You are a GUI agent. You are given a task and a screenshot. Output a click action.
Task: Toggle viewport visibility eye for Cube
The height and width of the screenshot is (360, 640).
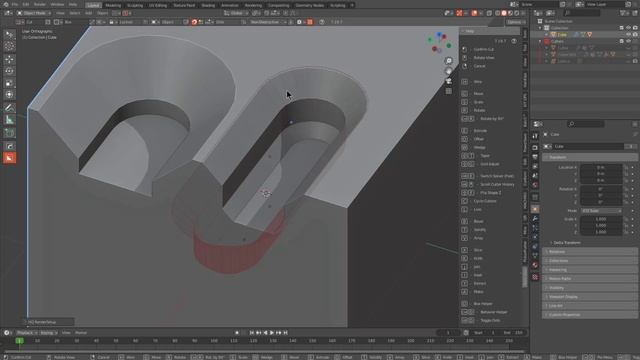[x=629, y=35]
